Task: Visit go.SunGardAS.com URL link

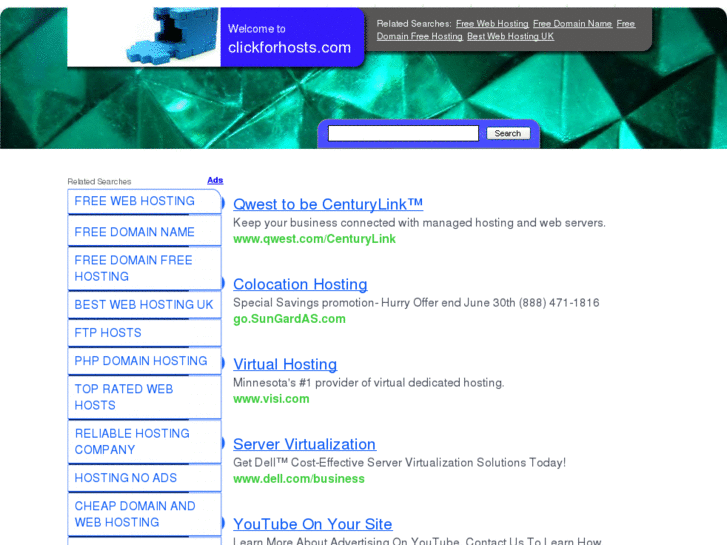Action: pos(289,319)
